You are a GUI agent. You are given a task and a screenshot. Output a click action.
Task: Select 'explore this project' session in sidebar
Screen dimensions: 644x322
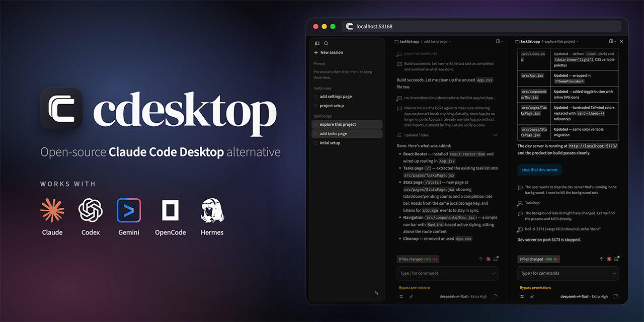pos(347,124)
